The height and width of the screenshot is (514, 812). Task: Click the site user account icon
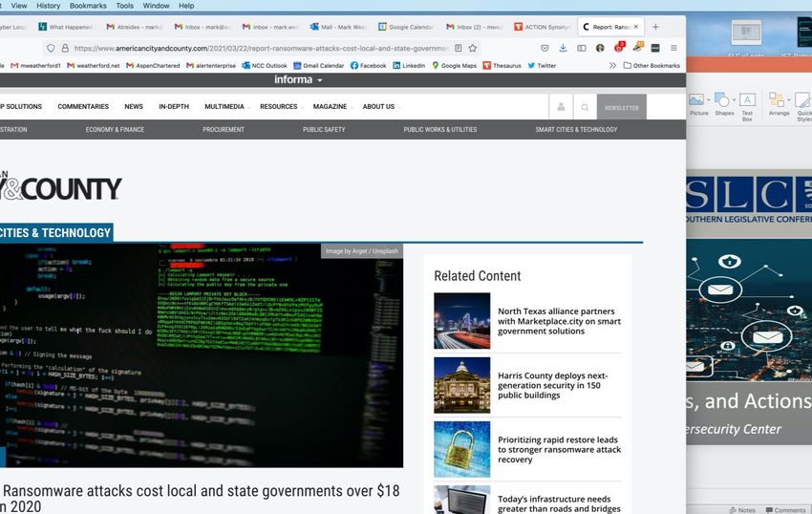561,107
